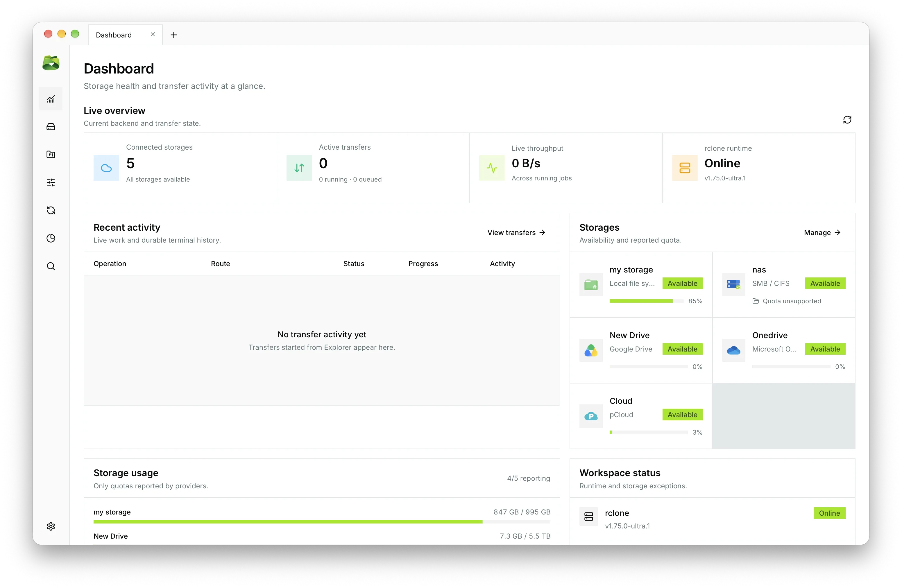The image size is (902, 588).
Task: Open the Storages drive icon in sidebar
Action: (51, 127)
